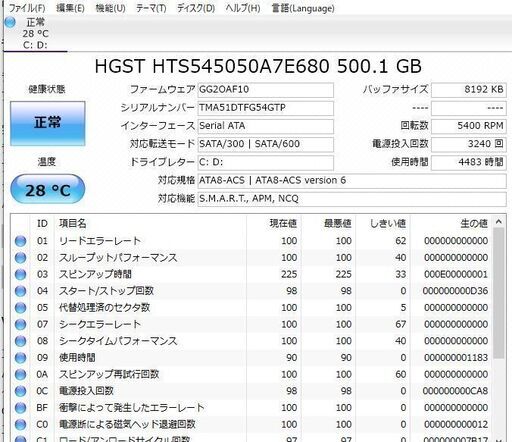Click the 28 °C temperature button
This screenshot has width=512, height=442.
[x=48, y=189]
